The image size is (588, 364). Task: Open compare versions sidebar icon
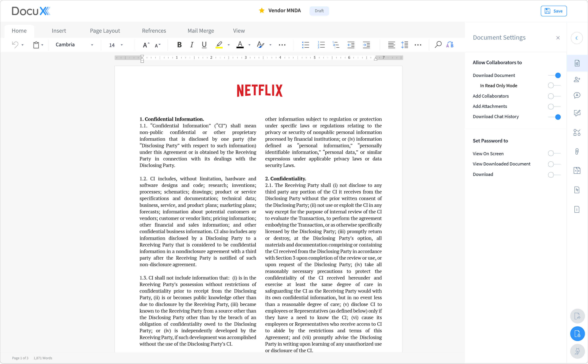(577, 171)
